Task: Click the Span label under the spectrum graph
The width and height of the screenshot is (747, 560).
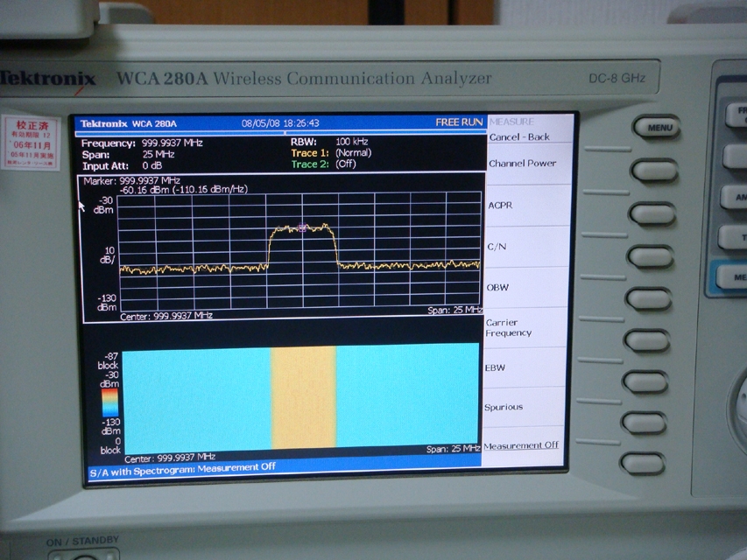Action: (455, 310)
